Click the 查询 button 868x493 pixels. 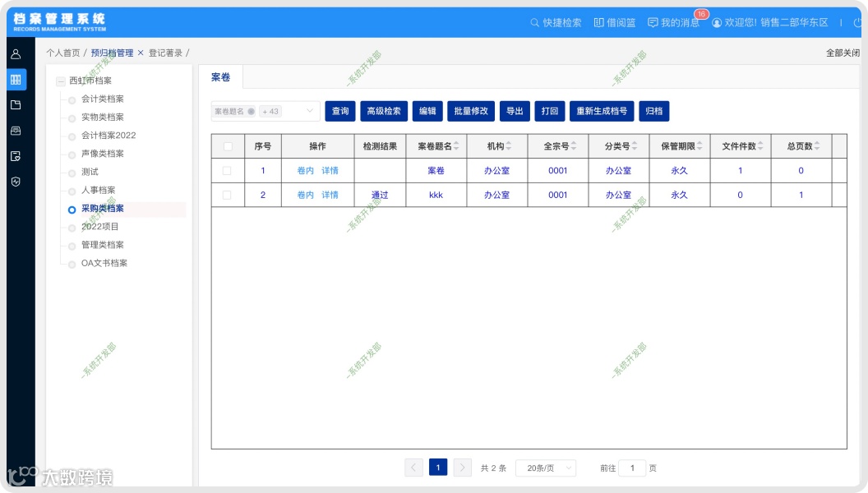[340, 111]
